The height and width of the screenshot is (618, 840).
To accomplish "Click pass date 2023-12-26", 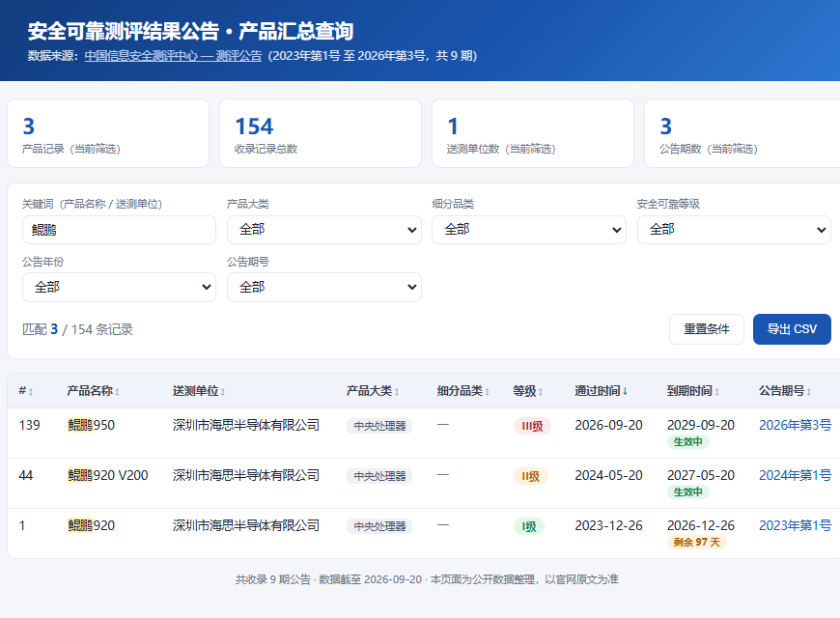I will pos(608,526).
